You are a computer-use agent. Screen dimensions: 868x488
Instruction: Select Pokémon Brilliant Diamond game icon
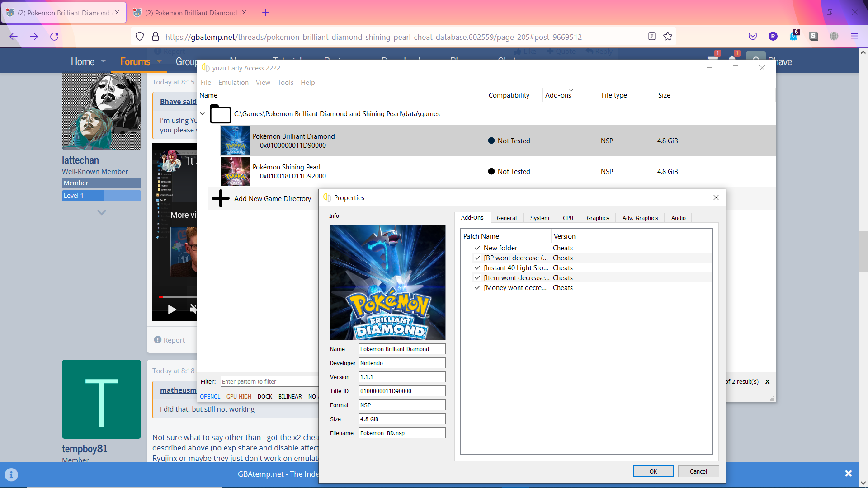pyautogui.click(x=236, y=141)
